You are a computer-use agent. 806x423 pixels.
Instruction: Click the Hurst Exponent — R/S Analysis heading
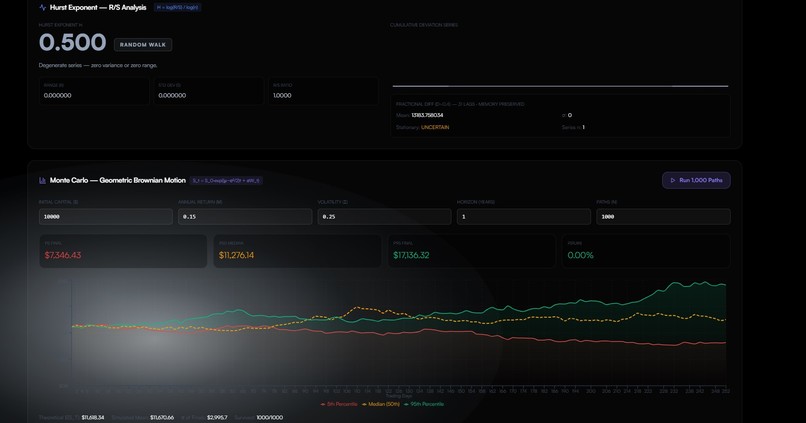point(98,8)
